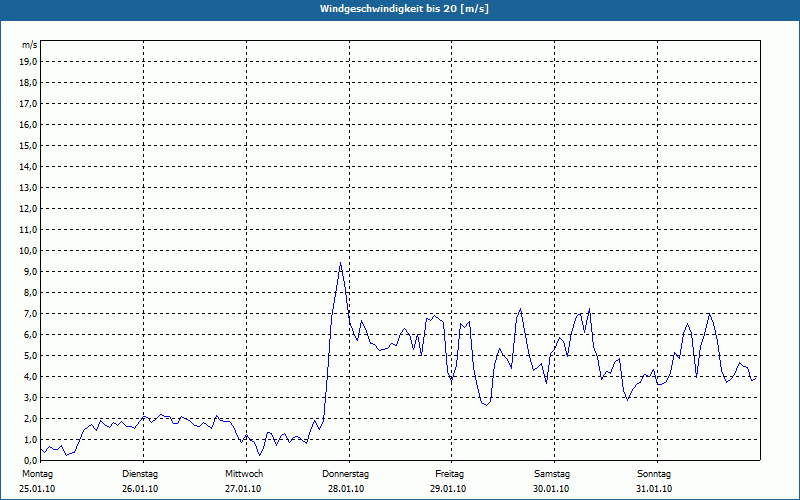800x500 pixels.
Task: Click the 12,0 axis value
Action: (x=28, y=209)
